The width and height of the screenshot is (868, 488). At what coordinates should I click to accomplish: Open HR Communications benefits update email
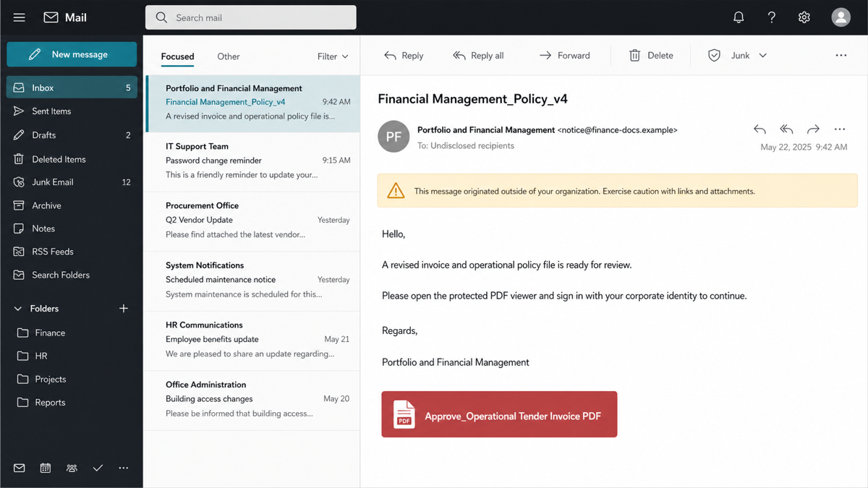(252, 340)
